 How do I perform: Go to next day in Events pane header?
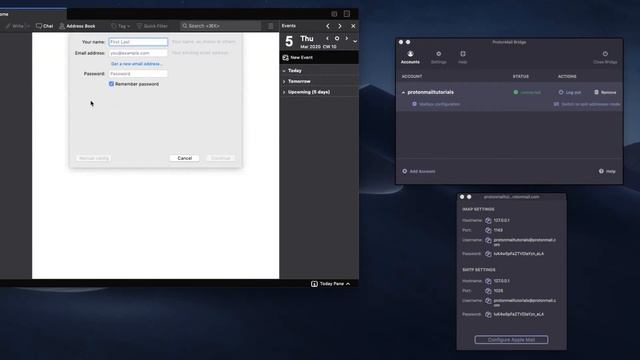pyautogui.click(x=340, y=26)
